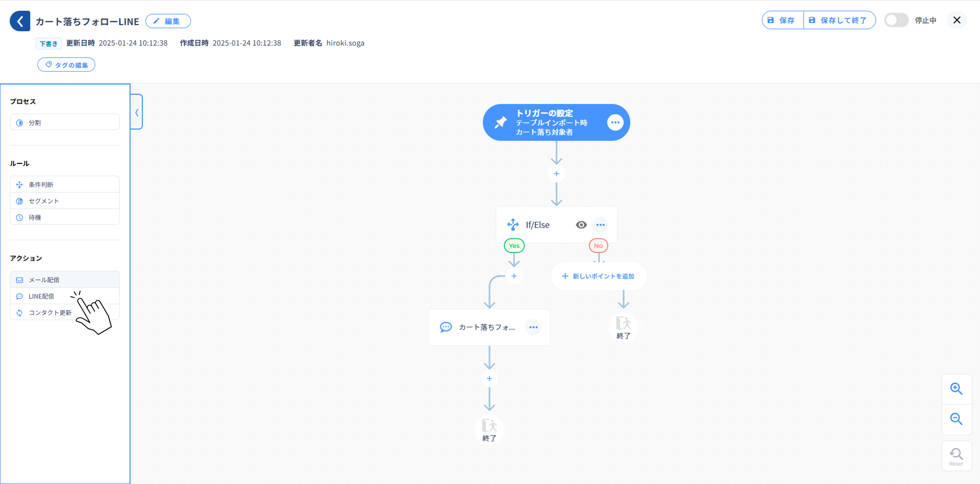Select LINE配信 action in sidebar
The height and width of the screenshot is (484, 980).
(41, 296)
